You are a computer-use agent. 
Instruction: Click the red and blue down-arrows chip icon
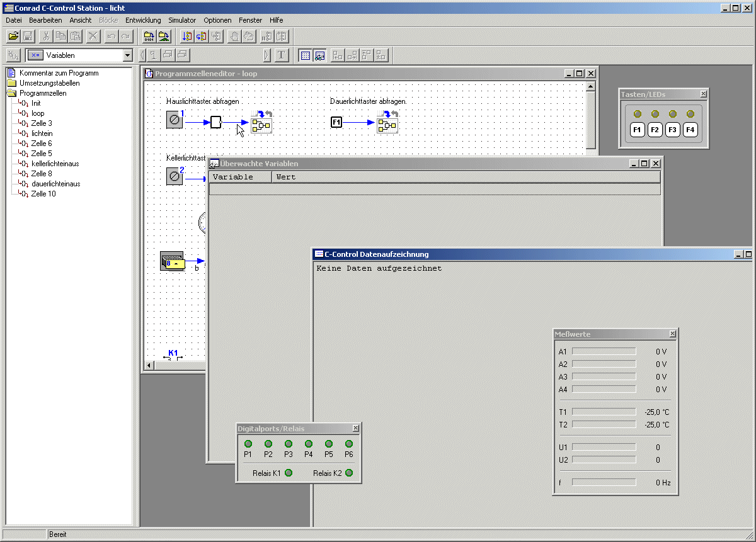(x=186, y=36)
